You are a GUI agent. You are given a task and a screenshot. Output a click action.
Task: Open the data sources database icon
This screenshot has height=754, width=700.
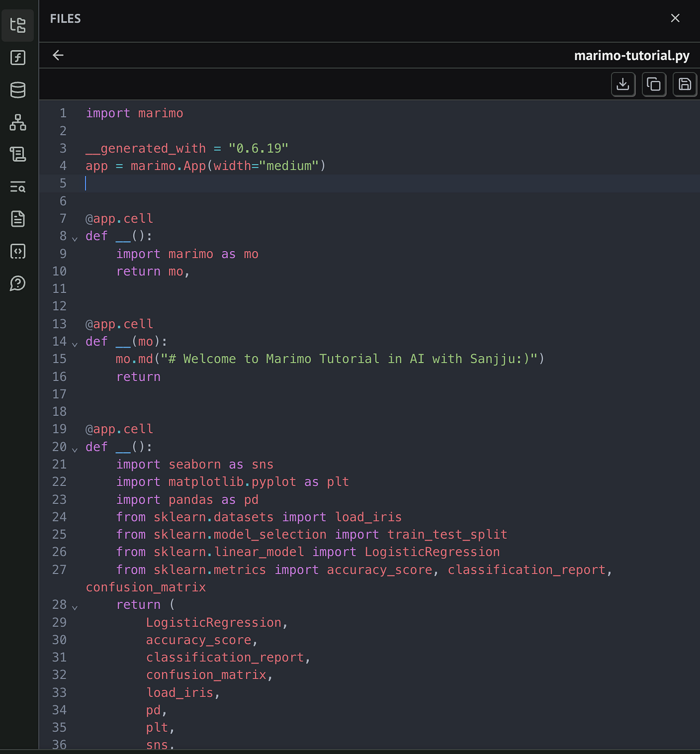[x=18, y=90]
